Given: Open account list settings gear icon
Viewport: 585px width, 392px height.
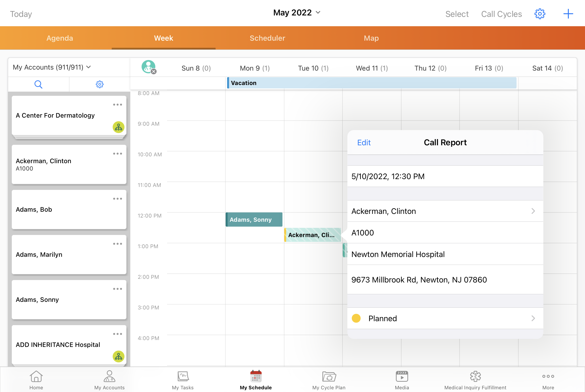Looking at the screenshot, I should (x=99, y=84).
